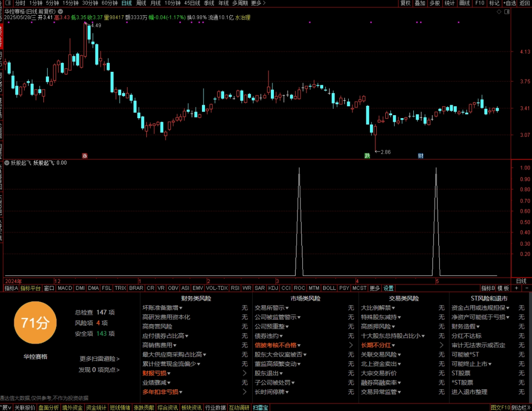Switch to 指标B tab
This screenshot has height=411, width=532.
click(488, 288)
